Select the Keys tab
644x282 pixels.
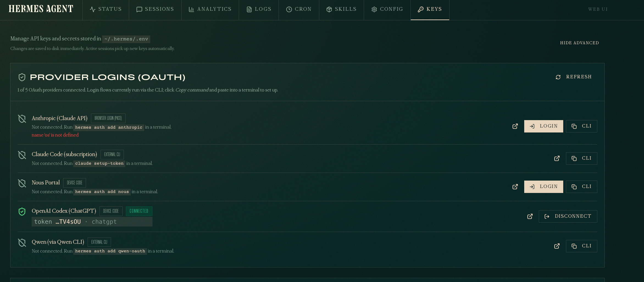[430, 9]
